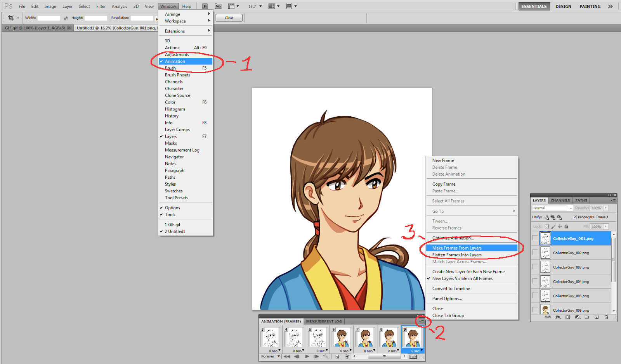This screenshot has height=364, width=621.
Task: Open the Layers panel flyout menu
Action: coord(613,200)
